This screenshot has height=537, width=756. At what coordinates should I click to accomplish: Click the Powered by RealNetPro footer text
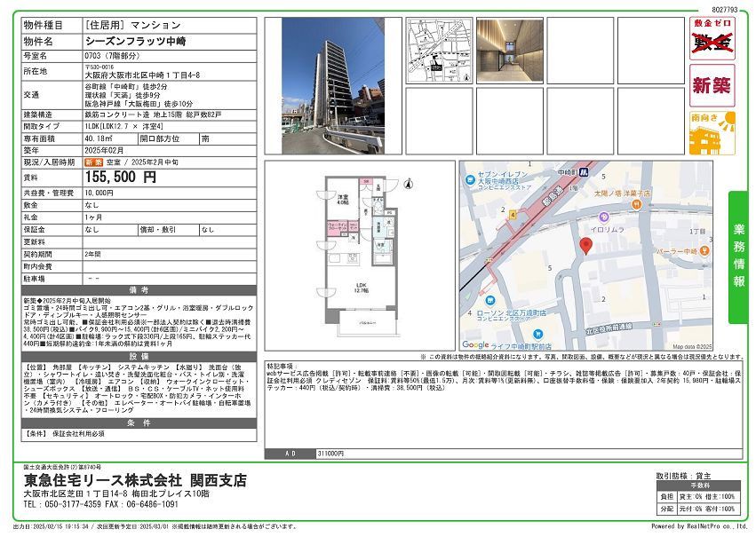[x=698, y=526]
